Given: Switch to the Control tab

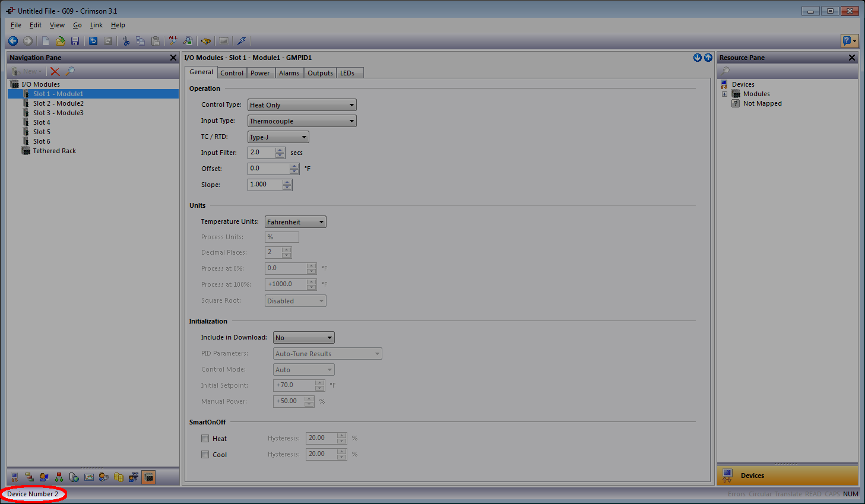Looking at the screenshot, I should coord(232,73).
